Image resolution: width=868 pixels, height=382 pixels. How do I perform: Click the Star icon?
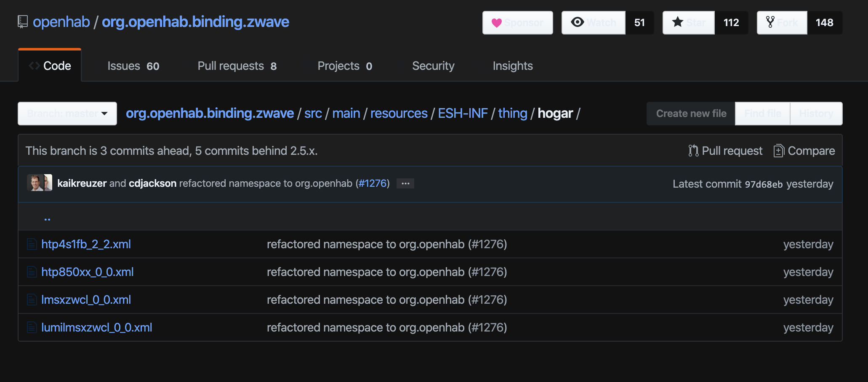pos(678,22)
